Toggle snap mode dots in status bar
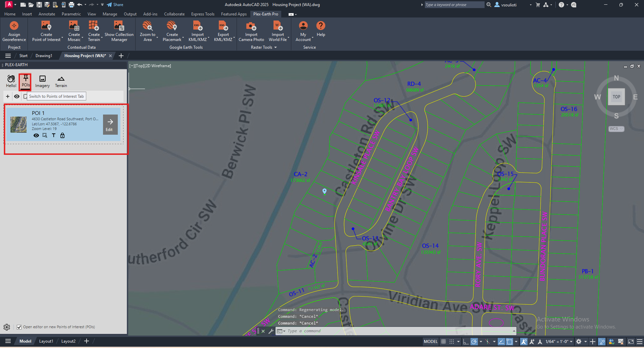This screenshot has height=348, width=644. (452, 342)
